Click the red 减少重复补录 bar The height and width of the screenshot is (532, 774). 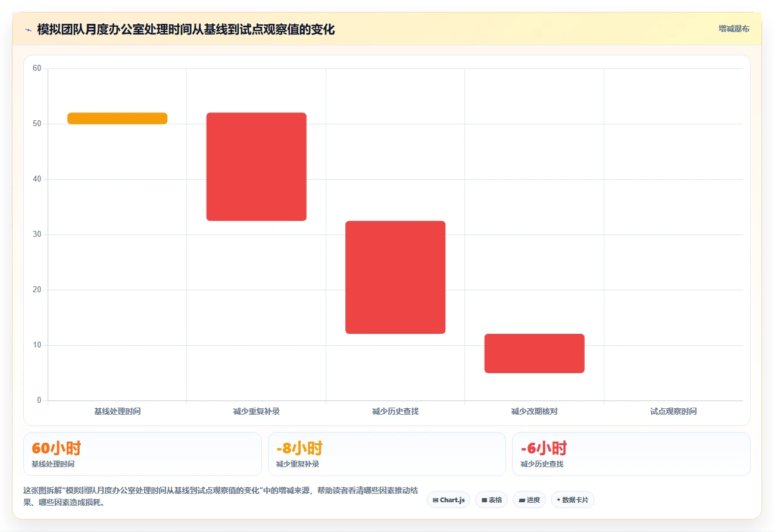[x=257, y=167]
